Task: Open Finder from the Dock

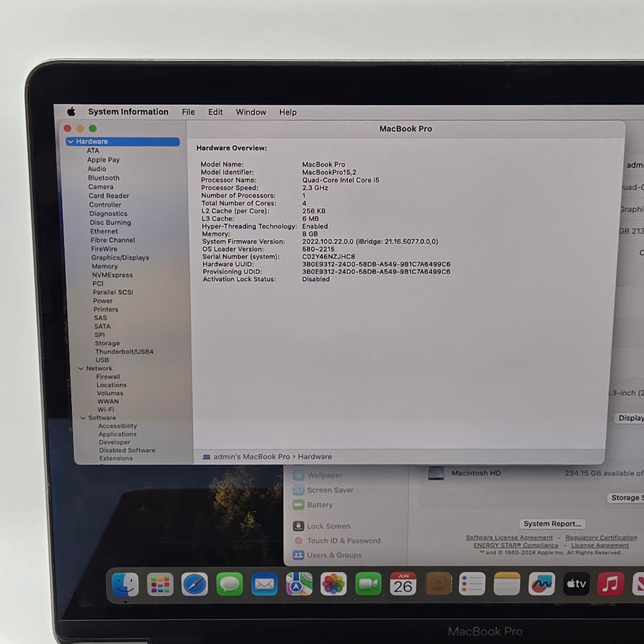Action: point(125,584)
